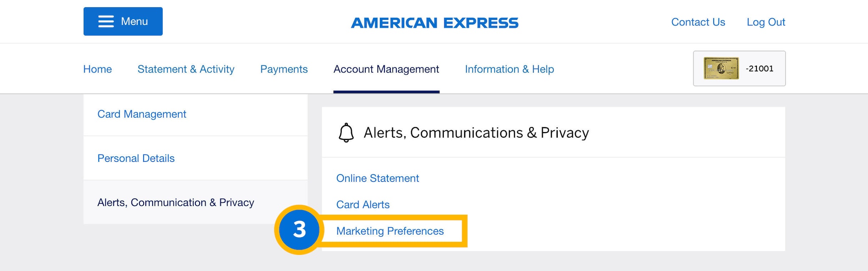
Task: Open the Online Statement link
Action: pos(377,178)
